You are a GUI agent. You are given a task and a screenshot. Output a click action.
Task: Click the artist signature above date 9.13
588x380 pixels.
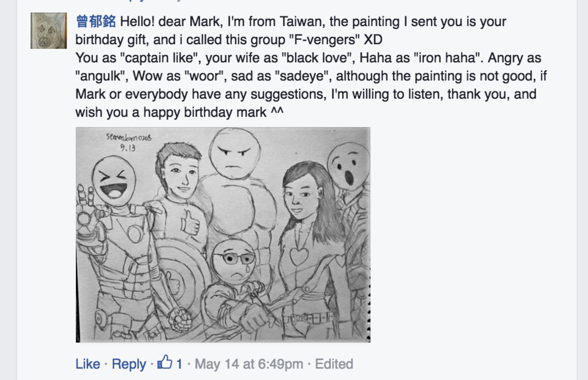coord(129,138)
